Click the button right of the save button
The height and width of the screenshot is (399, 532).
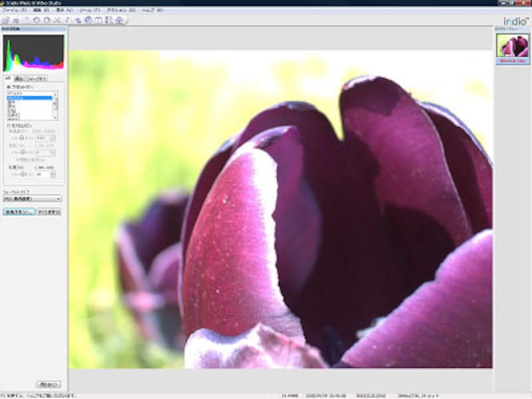(x=49, y=211)
